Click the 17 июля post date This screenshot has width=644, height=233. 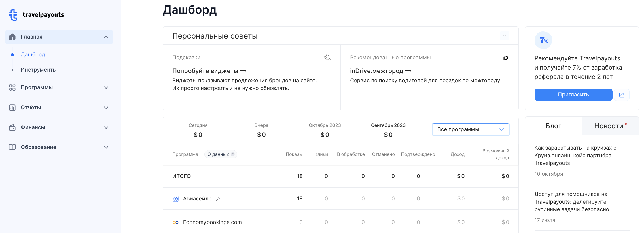tap(545, 220)
